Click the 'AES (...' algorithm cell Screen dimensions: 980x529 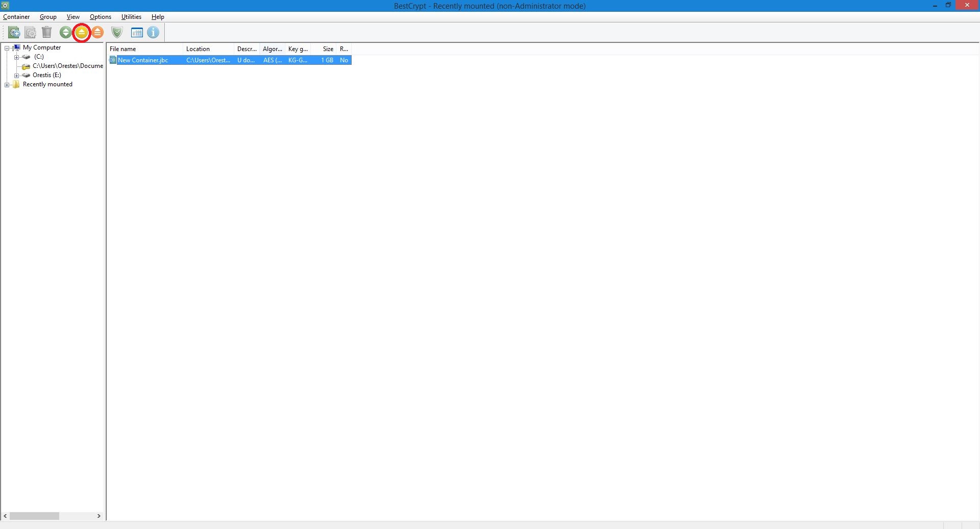coord(273,60)
